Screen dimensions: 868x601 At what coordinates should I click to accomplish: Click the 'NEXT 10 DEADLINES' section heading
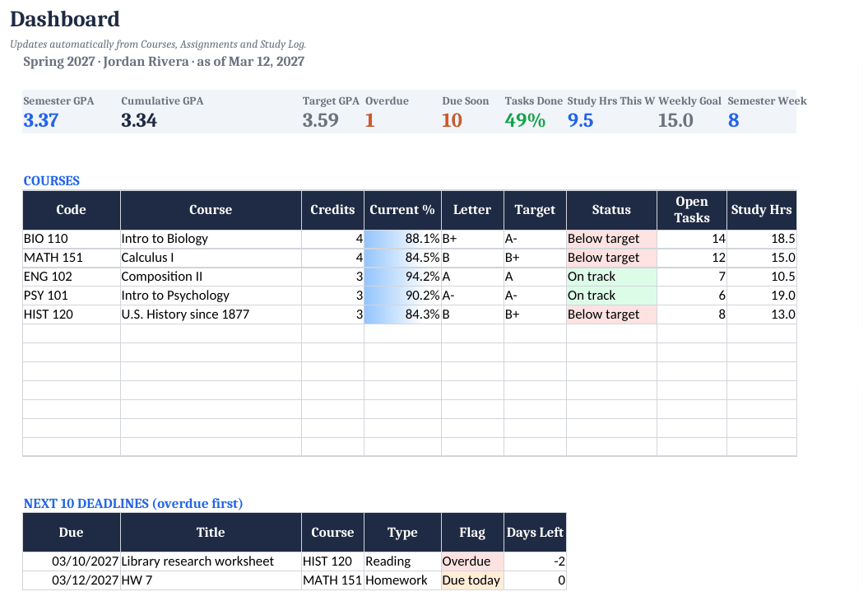(x=132, y=504)
